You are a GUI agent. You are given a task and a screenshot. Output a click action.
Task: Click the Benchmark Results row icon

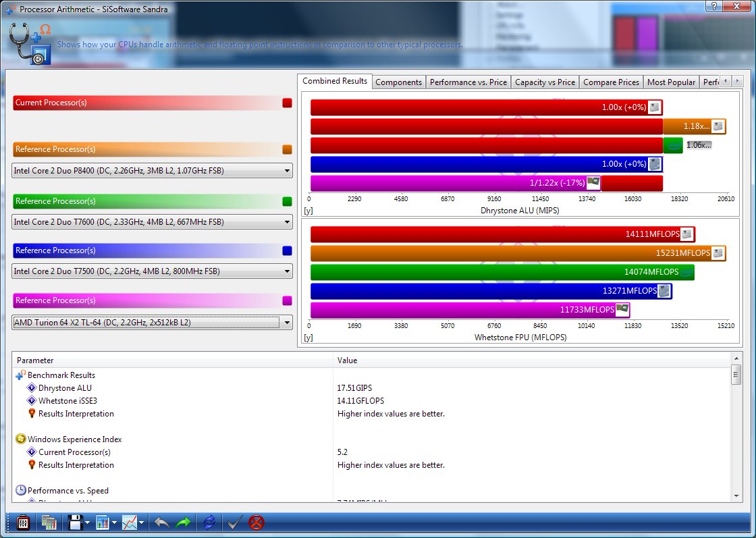point(20,375)
